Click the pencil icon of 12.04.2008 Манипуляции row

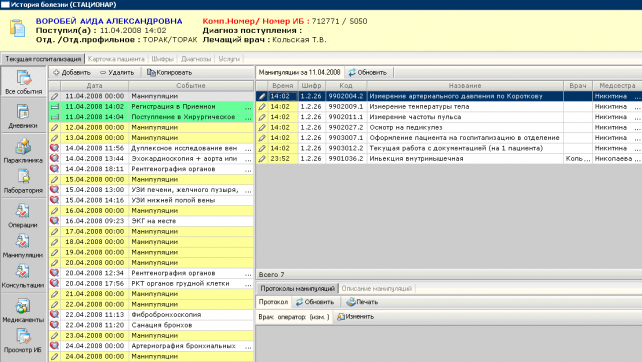pyautogui.click(x=54, y=127)
